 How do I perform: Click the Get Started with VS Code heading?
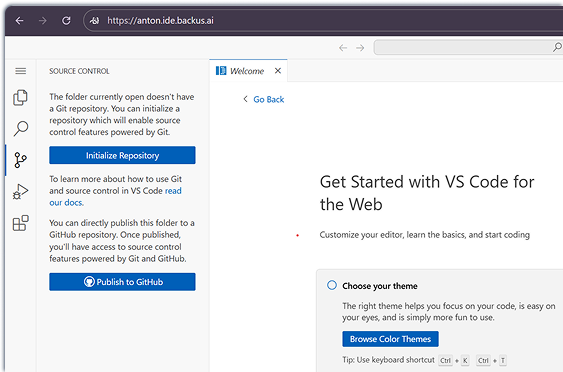tap(427, 193)
